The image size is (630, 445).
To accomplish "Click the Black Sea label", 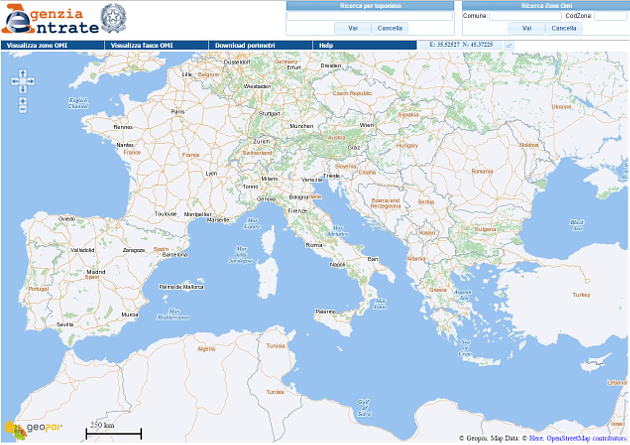I will 577,225.
